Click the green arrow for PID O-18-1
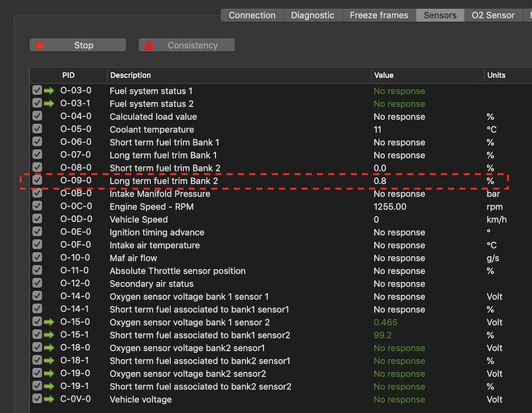 (x=49, y=361)
